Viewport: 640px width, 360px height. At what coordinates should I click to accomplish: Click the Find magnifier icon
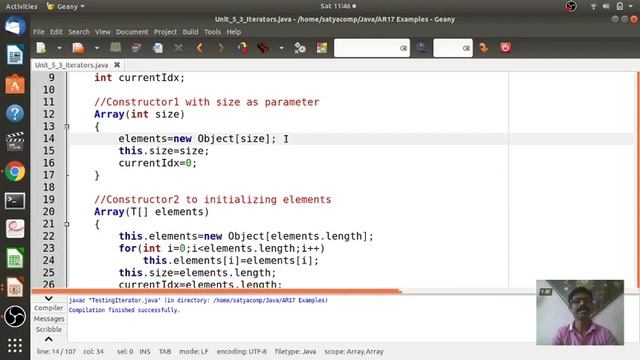pos(421,48)
